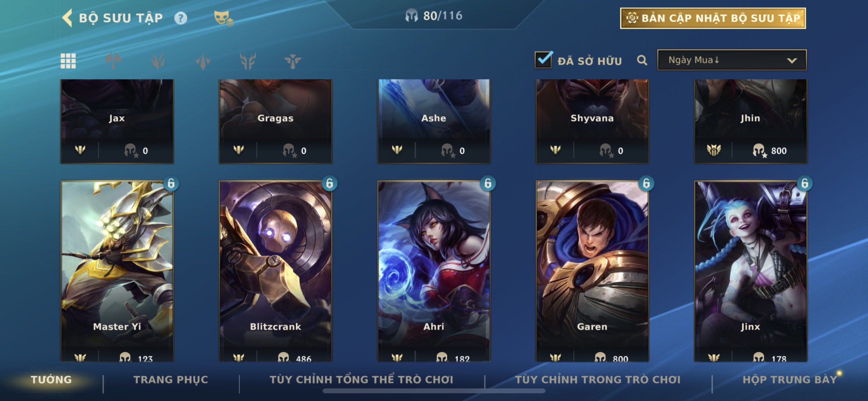Open the help question mark icon
The image size is (868, 401).
pyautogui.click(x=181, y=18)
